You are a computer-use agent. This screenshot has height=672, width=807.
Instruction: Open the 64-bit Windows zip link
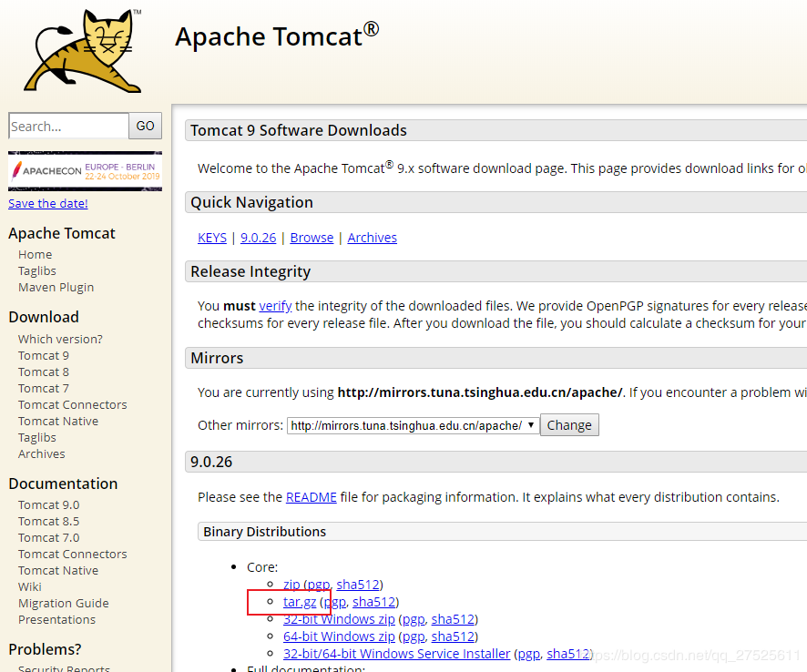click(339, 636)
